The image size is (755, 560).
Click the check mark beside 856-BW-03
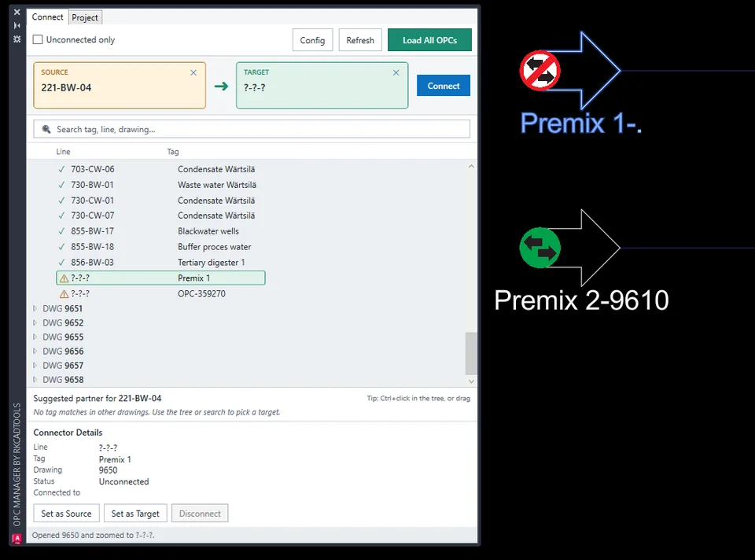(x=61, y=263)
